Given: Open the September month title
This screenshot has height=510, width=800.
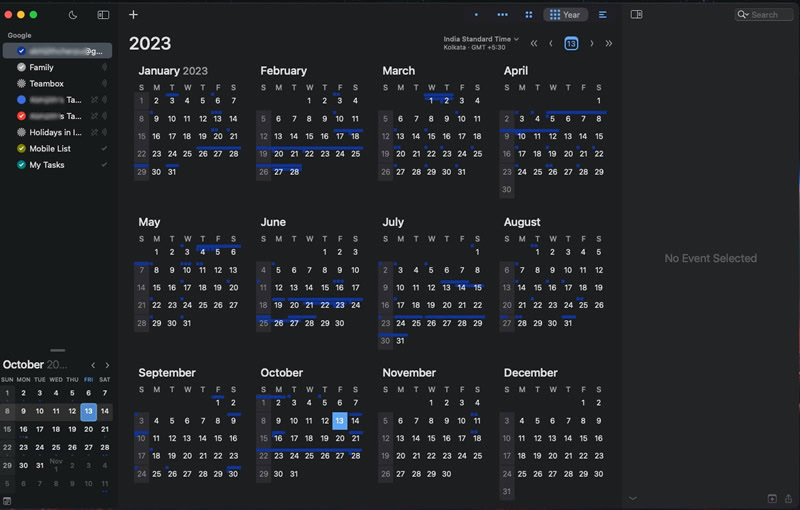Looking at the screenshot, I should (x=167, y=373).
